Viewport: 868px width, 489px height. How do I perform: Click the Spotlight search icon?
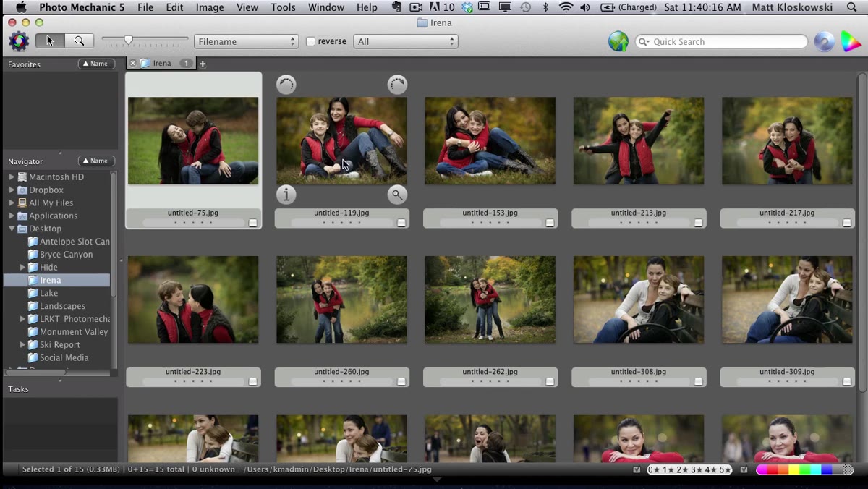[x=851, y=7]
